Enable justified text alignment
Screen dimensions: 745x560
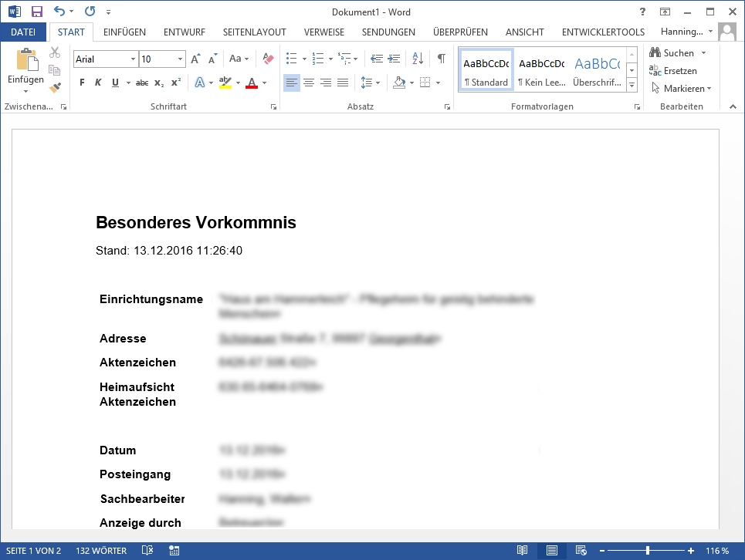point(343,83)
